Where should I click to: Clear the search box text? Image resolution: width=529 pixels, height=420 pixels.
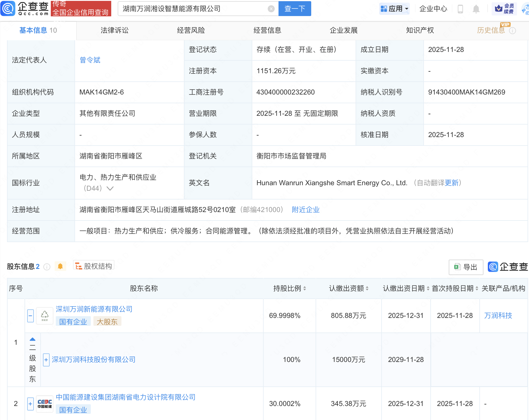[271, 9]
